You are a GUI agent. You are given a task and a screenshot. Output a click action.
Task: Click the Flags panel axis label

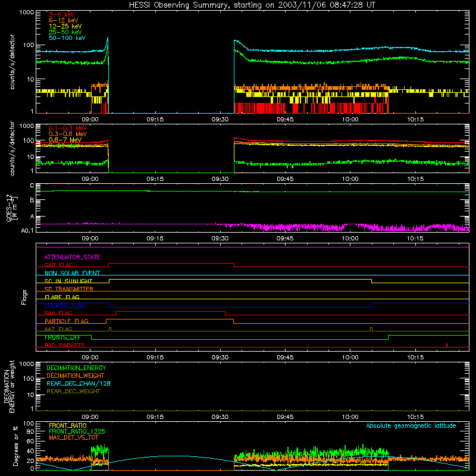click(x=24, y=297)
